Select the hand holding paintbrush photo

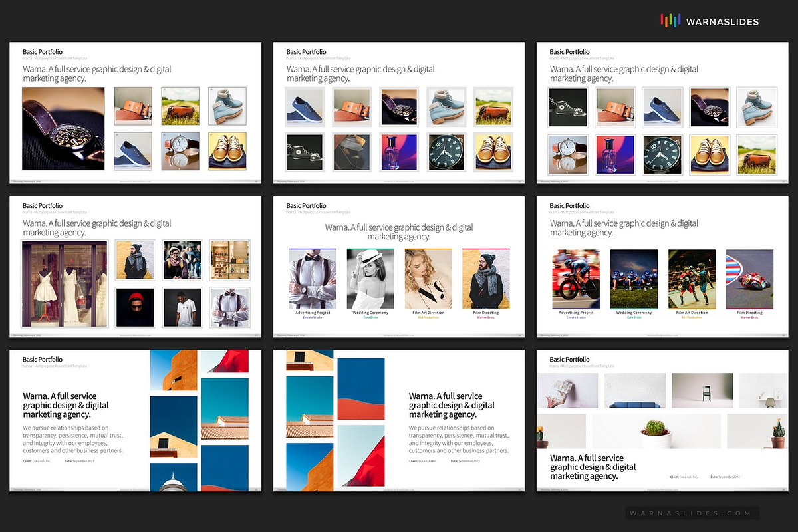567,390
